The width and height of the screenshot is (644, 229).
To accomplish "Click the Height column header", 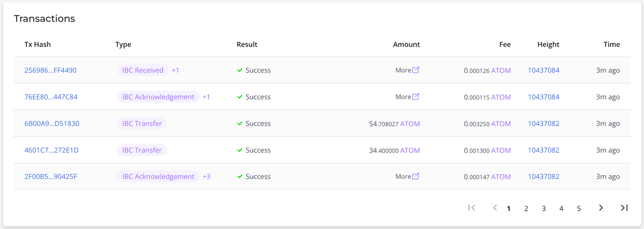I will click(x=548, y=44).
